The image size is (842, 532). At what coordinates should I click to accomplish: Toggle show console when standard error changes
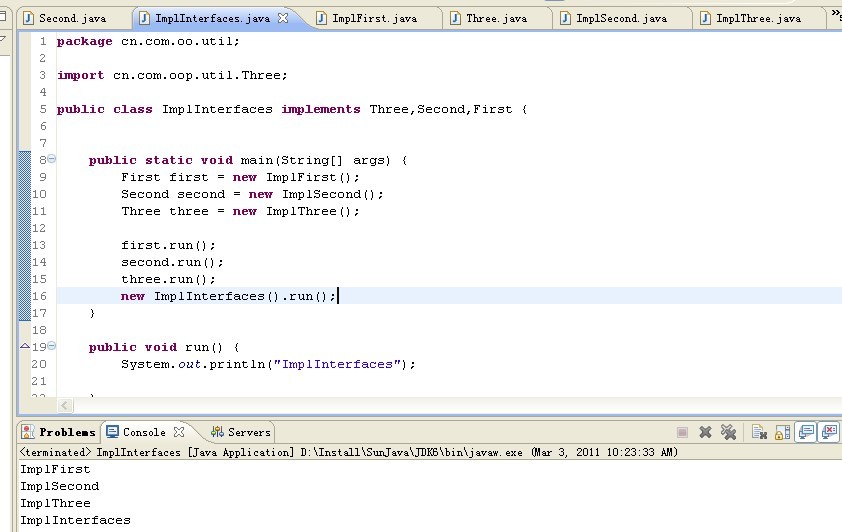point(830,432)
